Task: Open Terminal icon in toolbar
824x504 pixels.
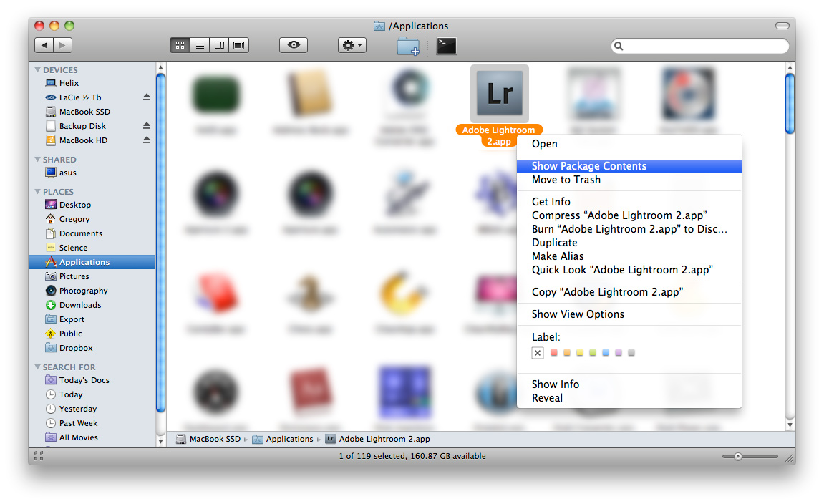Action: point(447,46)
